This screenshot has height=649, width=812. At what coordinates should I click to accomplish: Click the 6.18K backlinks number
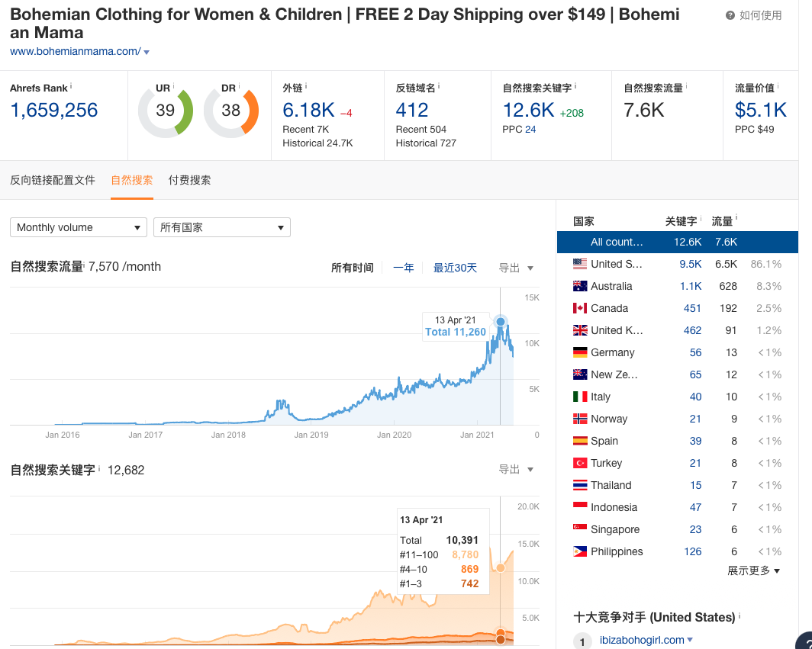pyautogui.click(x=308, y=111)
